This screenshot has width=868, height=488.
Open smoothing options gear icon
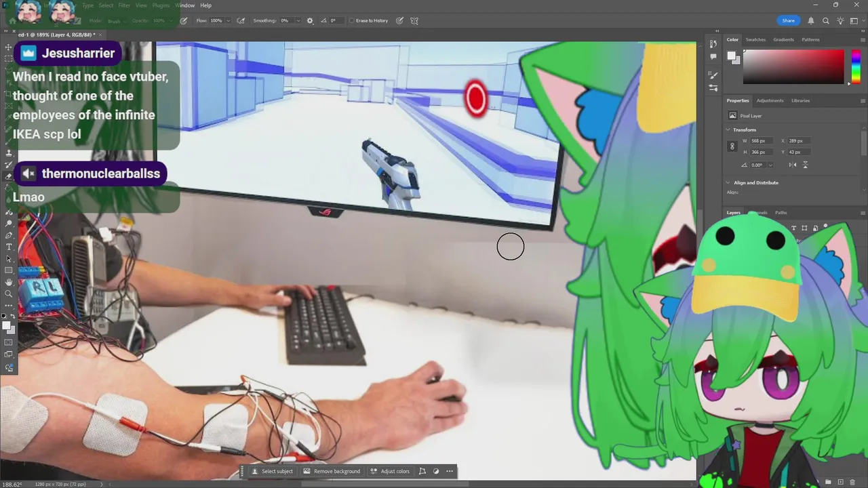tap(310, 21)
